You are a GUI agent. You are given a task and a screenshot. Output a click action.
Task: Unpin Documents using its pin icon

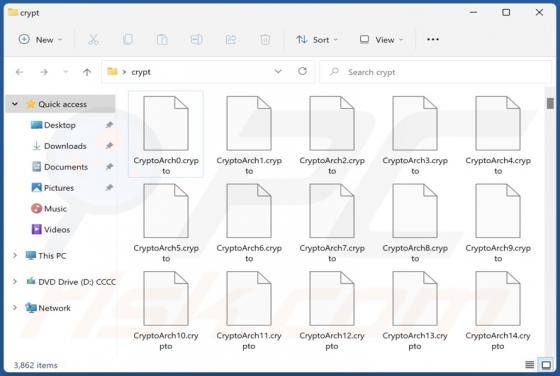click(109, 166)
